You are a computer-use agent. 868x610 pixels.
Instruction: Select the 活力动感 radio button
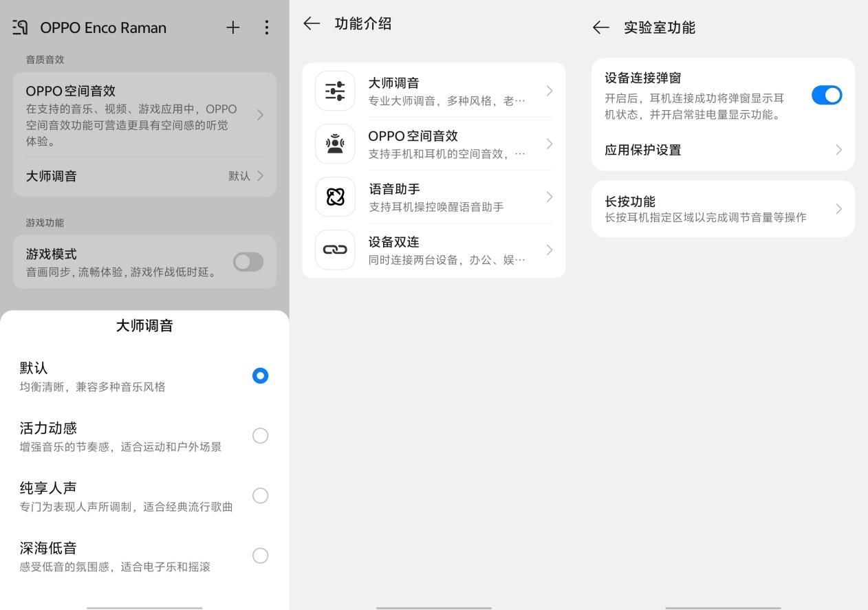(x=260, y=435)
